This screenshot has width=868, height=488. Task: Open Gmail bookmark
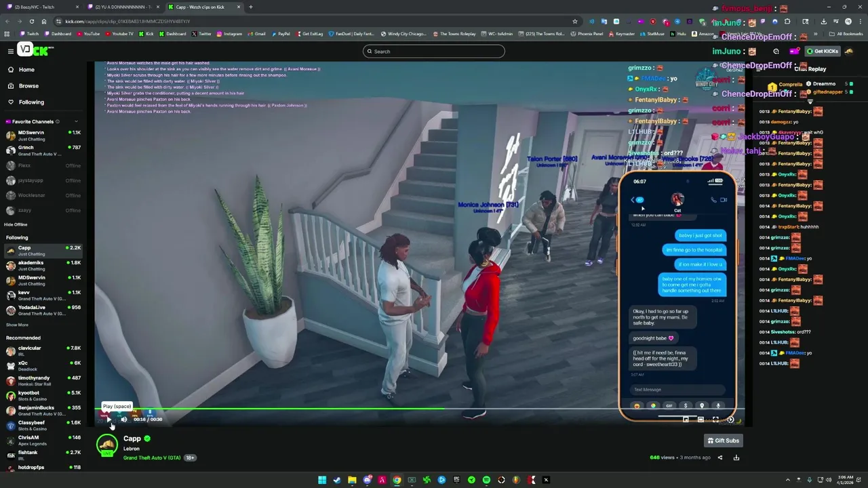point(256,34)
